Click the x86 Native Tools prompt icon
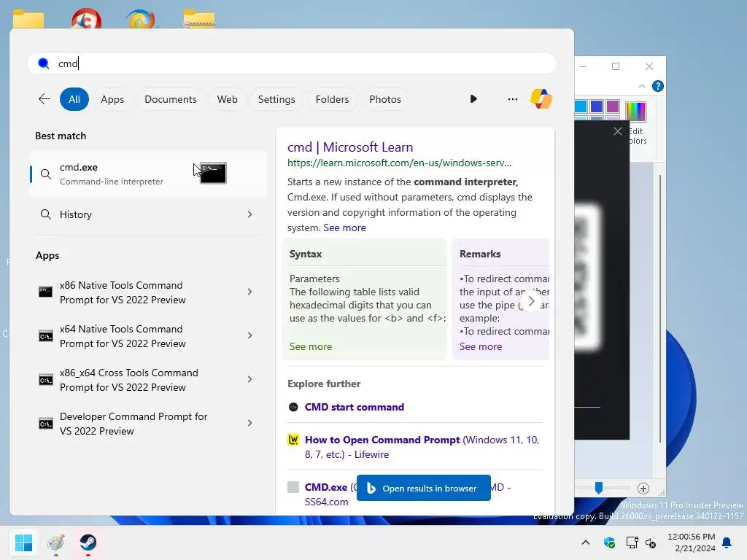 coord(45,292)
